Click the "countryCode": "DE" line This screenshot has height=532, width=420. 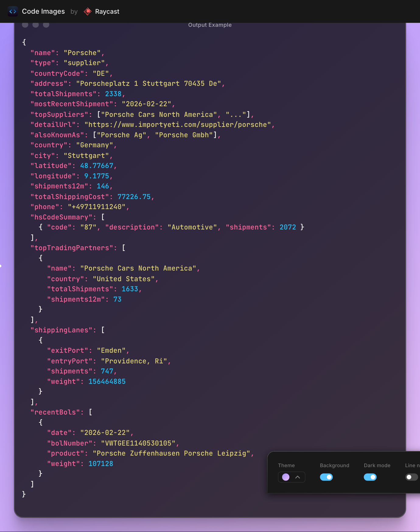72,74
